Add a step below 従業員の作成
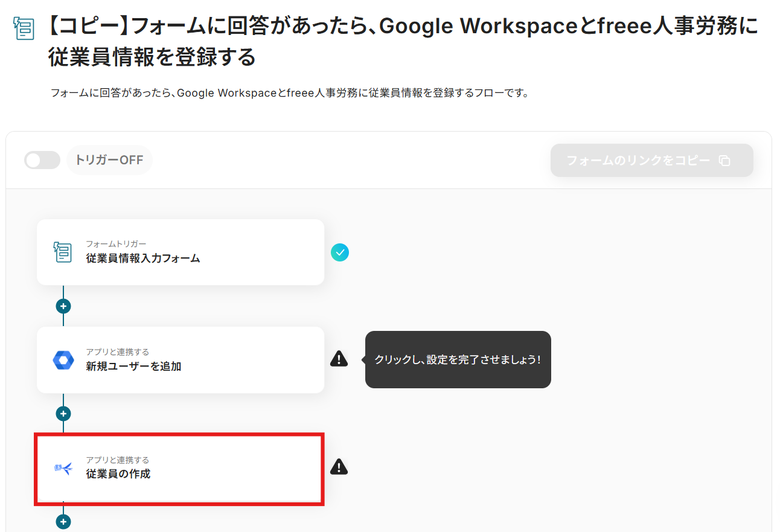The width and height of the screenshot is (780, 532). (63, 522)
